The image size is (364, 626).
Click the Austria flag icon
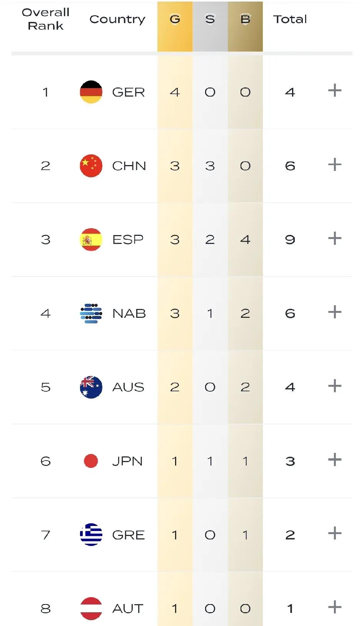91,608
